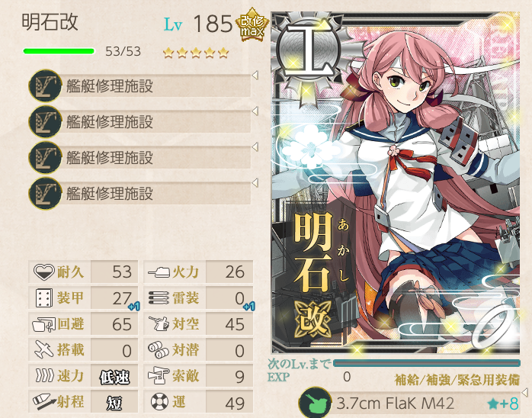Click the 次のLv.まで experience progress bar
This screenshot has height=418, width=532.
pyautogui.click(x=427, y=363)
